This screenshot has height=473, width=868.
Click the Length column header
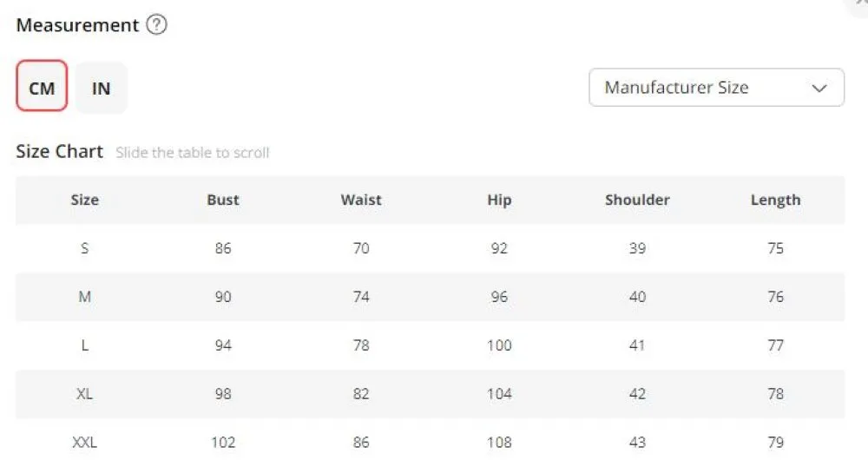click(x=775, y=200)
